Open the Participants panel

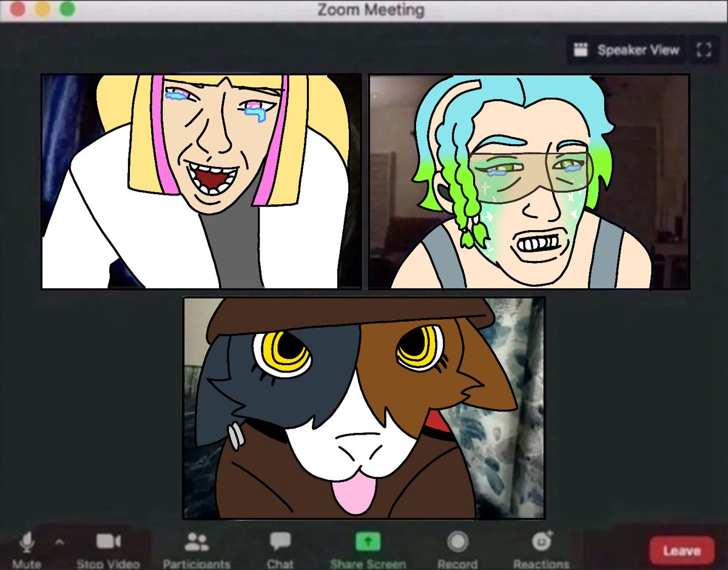[197, 549]
